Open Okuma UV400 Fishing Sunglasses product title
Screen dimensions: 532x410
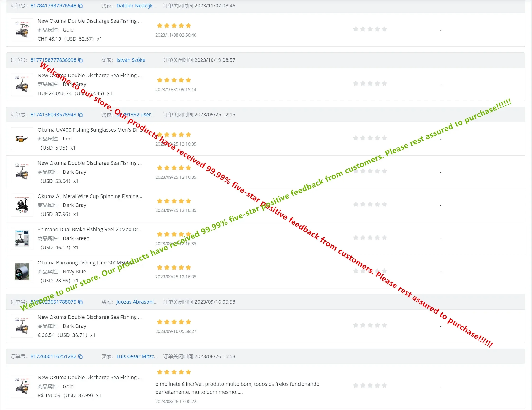90,130
